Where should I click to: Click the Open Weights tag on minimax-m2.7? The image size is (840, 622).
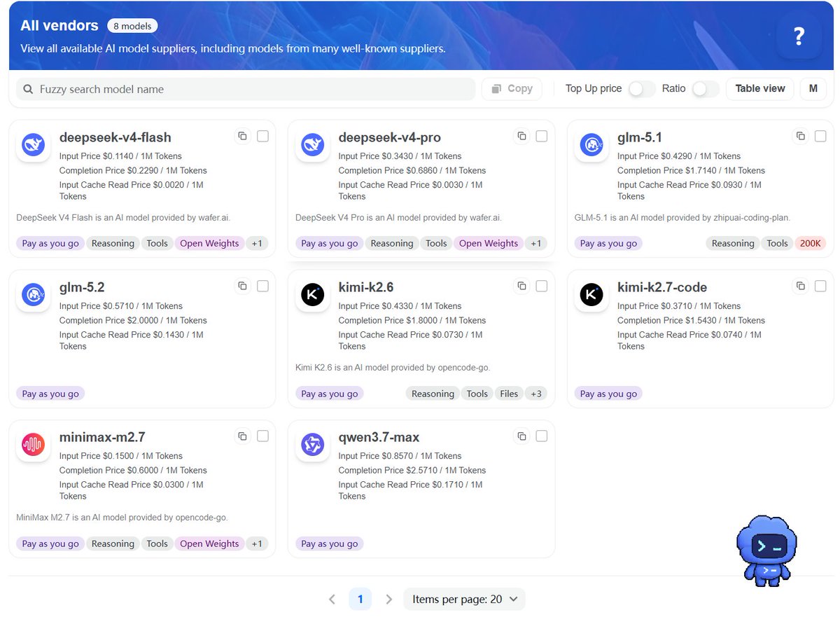[209, 544]
